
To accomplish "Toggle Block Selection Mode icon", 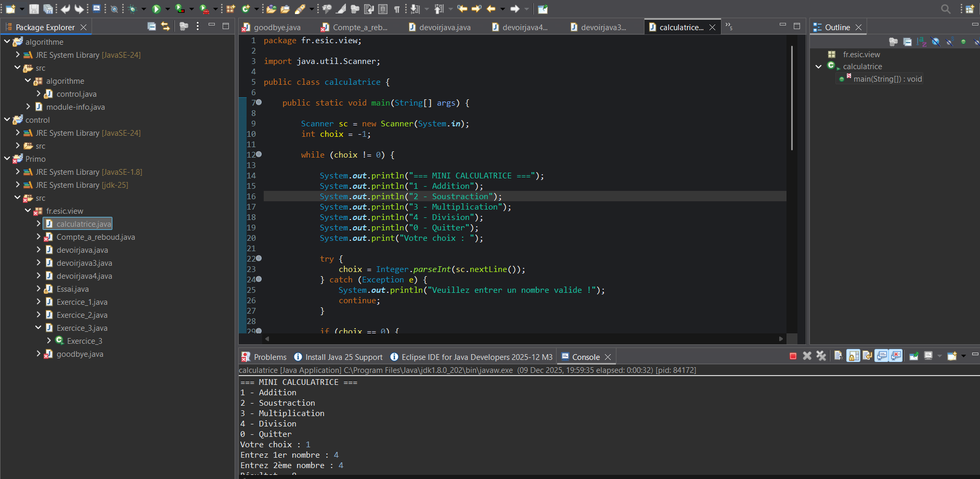I will pyautogui.click(x=383, y=9).
